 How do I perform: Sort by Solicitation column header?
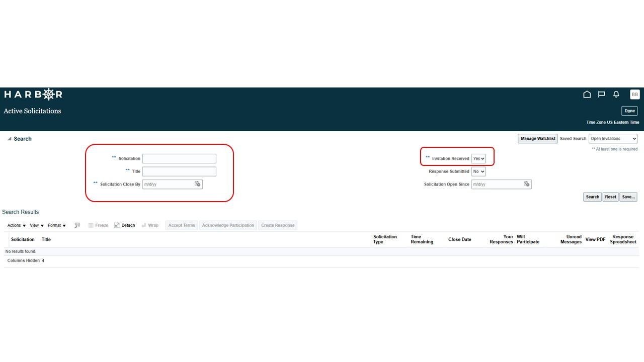pos(23,239)
